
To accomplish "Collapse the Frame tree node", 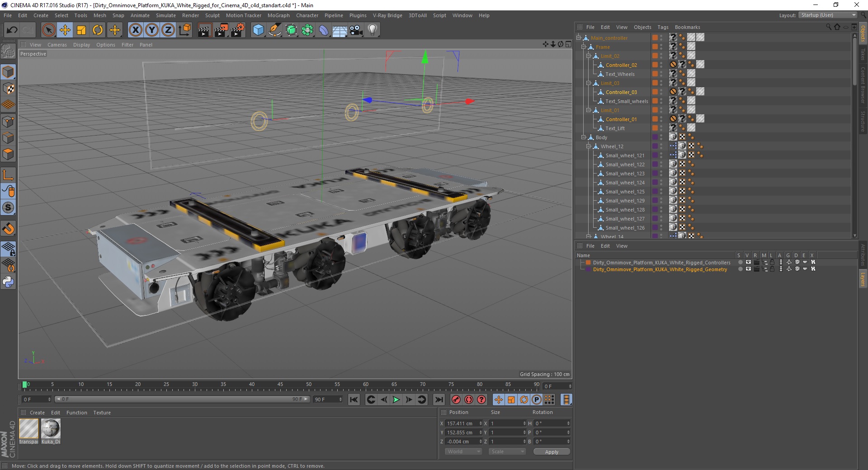I will click(584, 47).
